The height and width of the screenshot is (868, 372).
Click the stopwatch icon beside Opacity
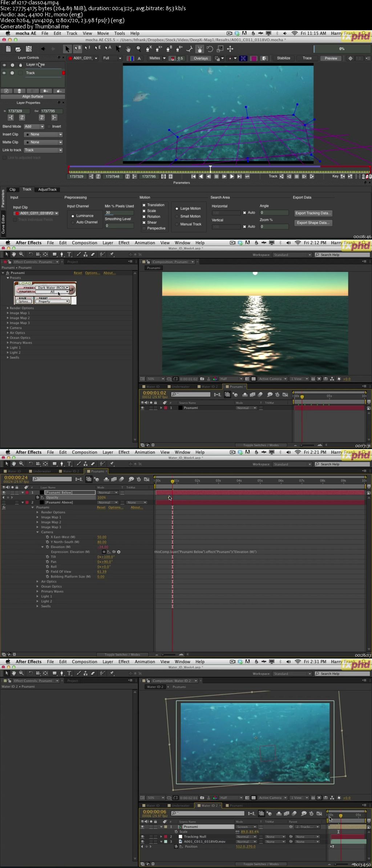[37, 497]
